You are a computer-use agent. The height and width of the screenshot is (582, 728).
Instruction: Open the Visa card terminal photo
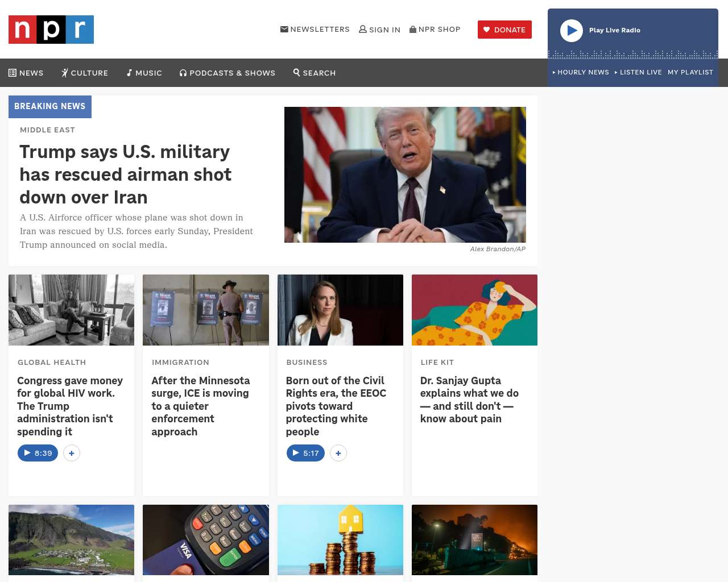tap(206, 540)
